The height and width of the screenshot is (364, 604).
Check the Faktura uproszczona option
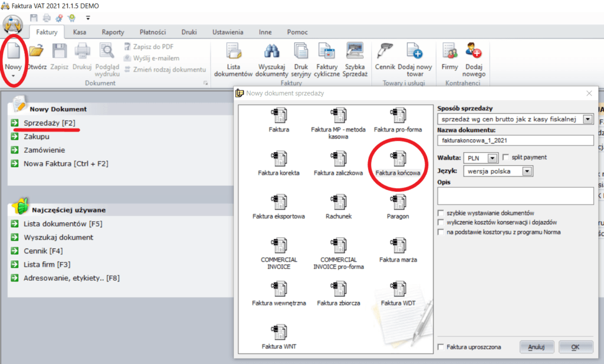click(441, 347)
